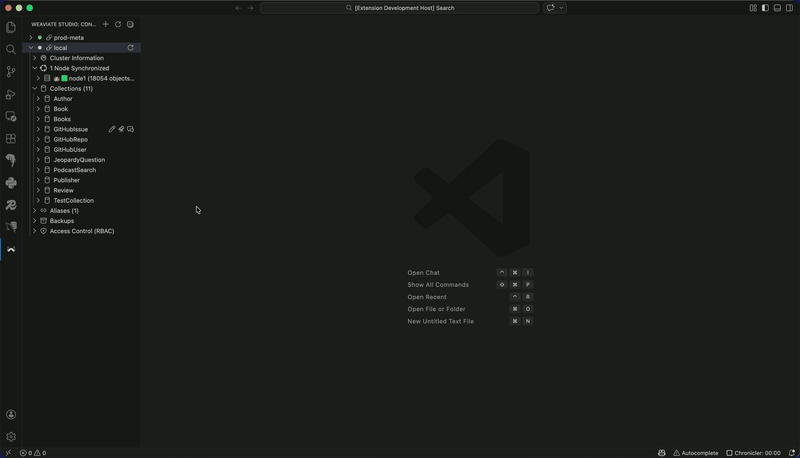Image resolution: width=800 pixels, height=458 pixels.
Task: Click the middle action icon on GitHubIssue row
Action: [121, 129]
